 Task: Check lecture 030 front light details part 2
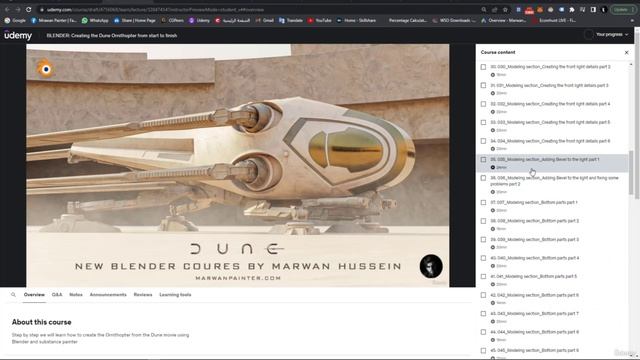(x=483, y=67)
